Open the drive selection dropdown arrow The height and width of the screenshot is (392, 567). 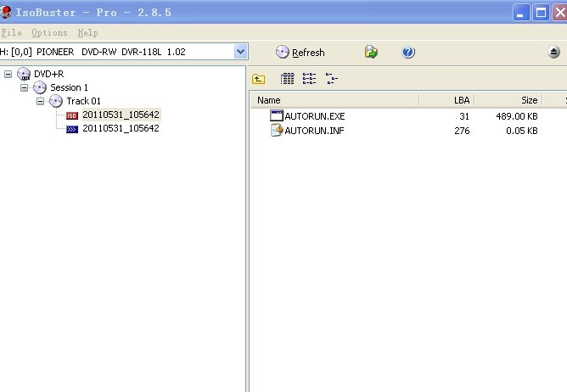click(241, 52)
